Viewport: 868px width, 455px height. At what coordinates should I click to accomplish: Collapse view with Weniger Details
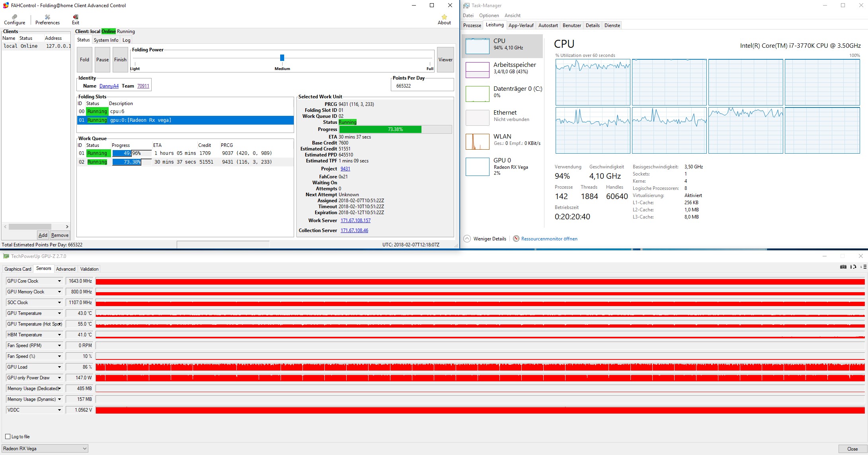click(x=467, y=239)
